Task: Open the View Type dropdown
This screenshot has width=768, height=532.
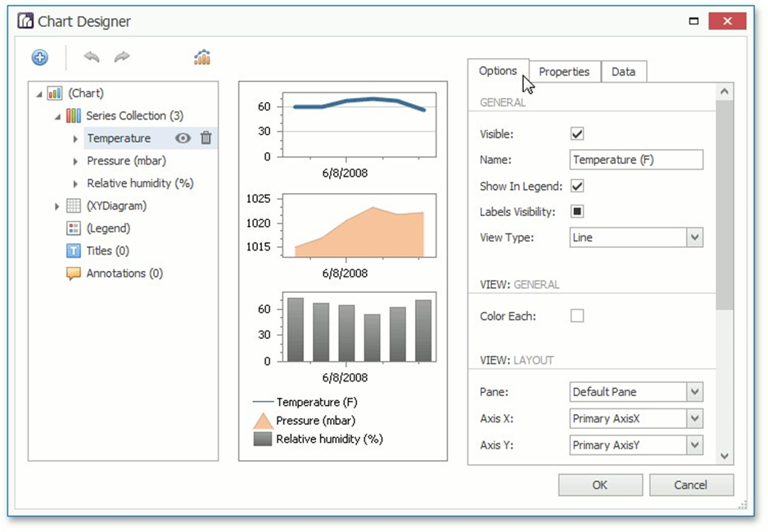Action: (694, 238)
